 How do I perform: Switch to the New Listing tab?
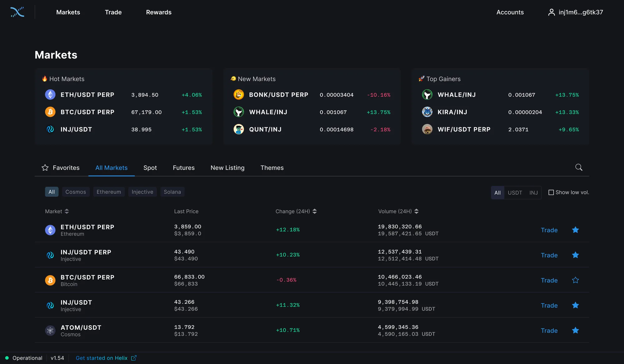tap(227, 168)
